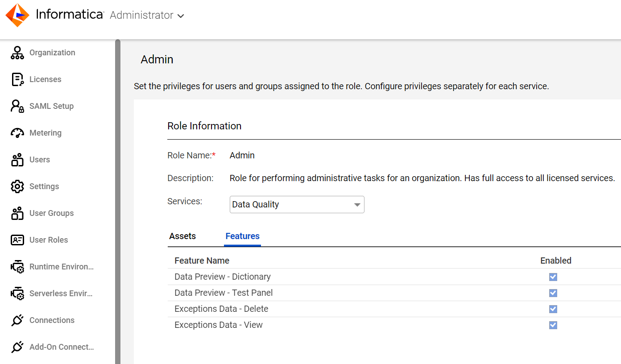This screenshot has height=364, width=621.
Task: Switch to the Assets tab
Action: coord(182,236)
